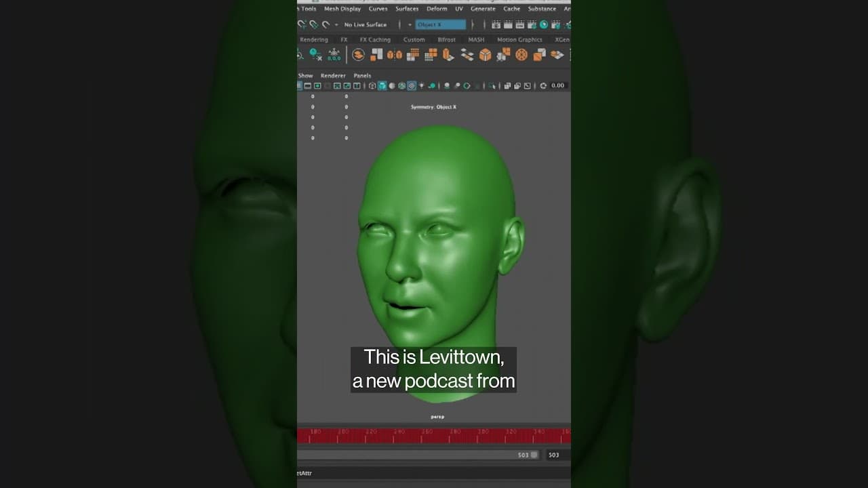Toggle Use Default Material white sphere
Viewport: 868px width, 488px height.
click(392, 85)
